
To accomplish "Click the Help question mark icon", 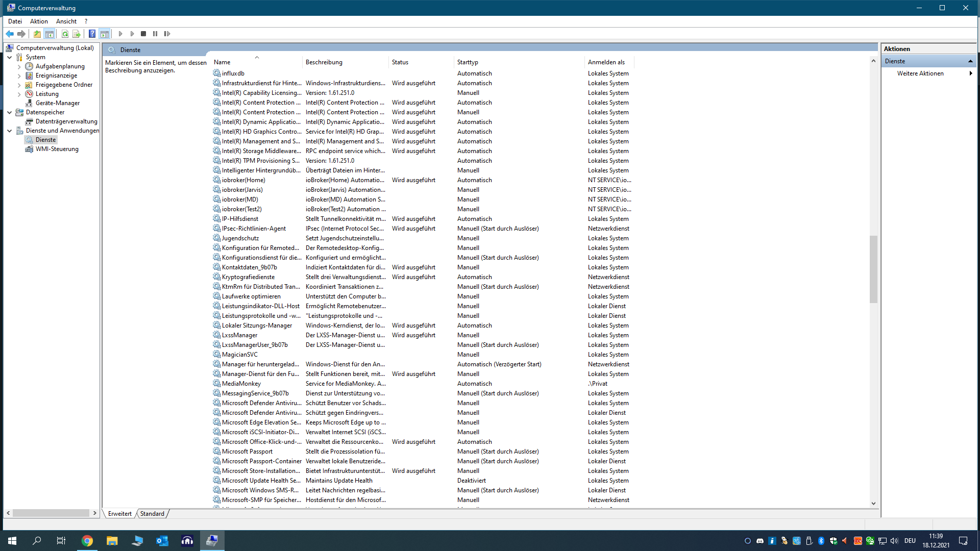I will [x=92, y=34].
